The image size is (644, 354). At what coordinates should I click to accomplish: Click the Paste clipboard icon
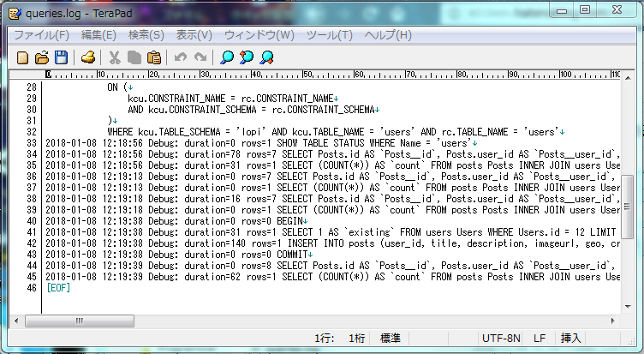pos(154,57)
